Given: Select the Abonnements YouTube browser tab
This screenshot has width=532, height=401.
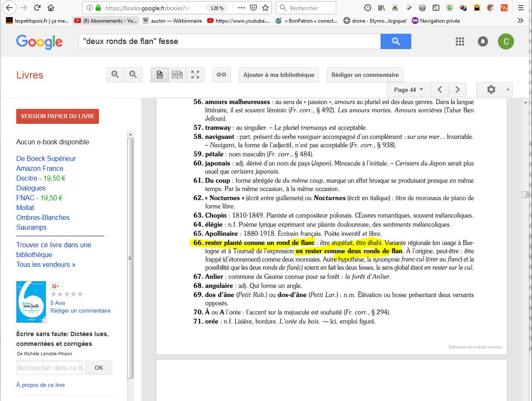Looking at the screenshot, I should coord(105,20).
